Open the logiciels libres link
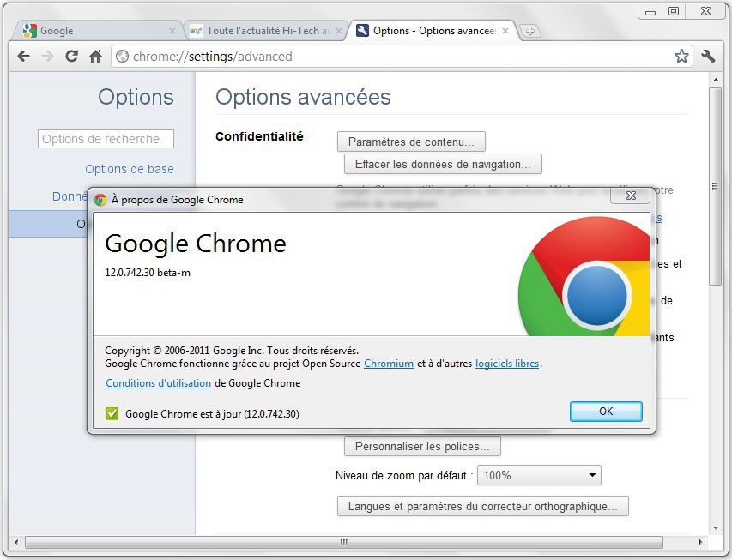The height and width of the screenshot is (560, 732). (507, 364)
